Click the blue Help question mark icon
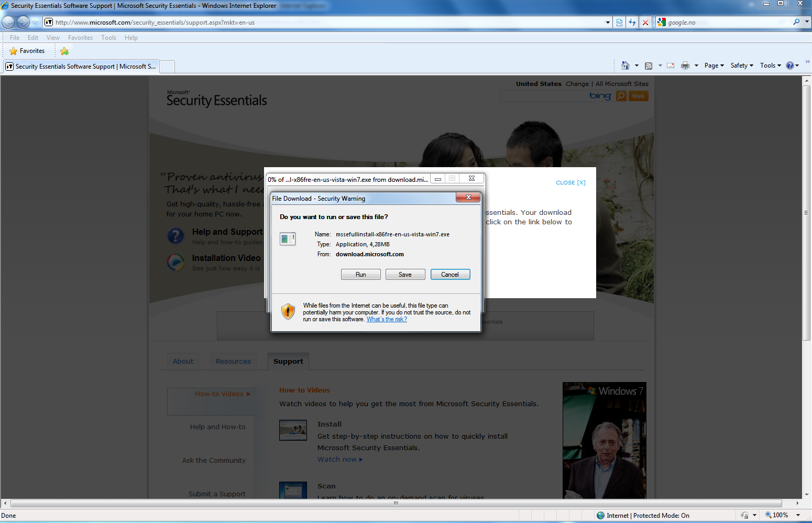Viewport: 812px width, 523px height. click(790, 66)
